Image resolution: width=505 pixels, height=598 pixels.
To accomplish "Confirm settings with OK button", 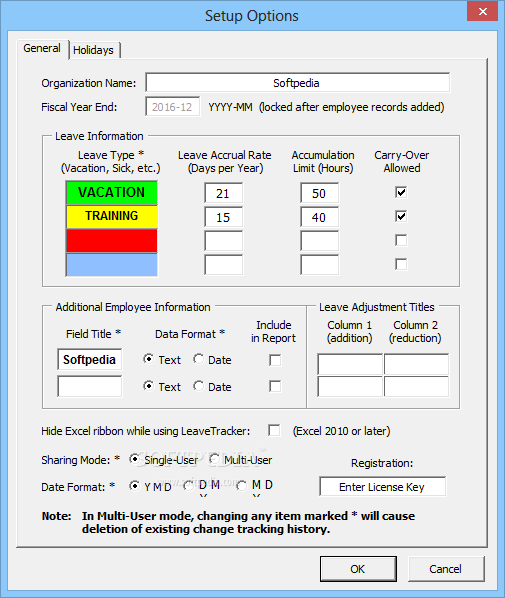I will [x=358, y=569].
